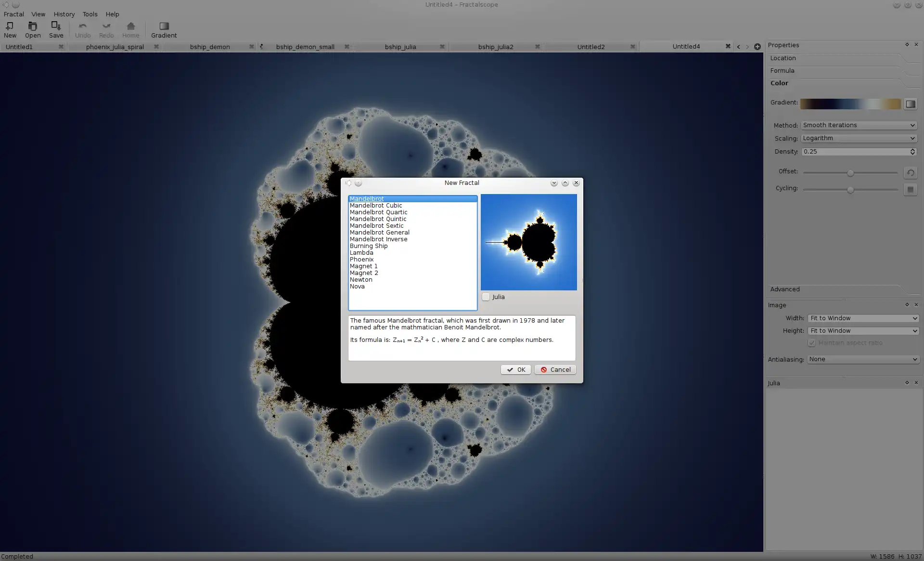Click the Redo toolbar icon
The image size is (924, 561).
[x=104, y=29]
